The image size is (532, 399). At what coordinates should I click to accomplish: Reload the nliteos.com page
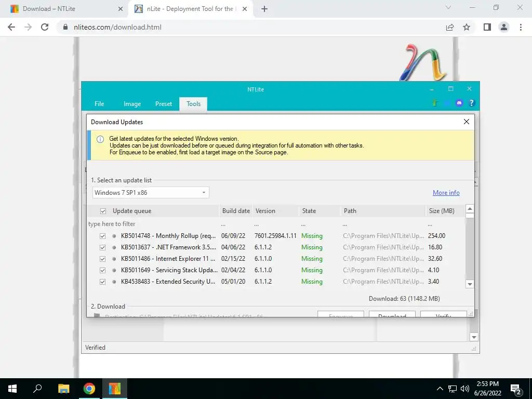[x=45, y=27]
